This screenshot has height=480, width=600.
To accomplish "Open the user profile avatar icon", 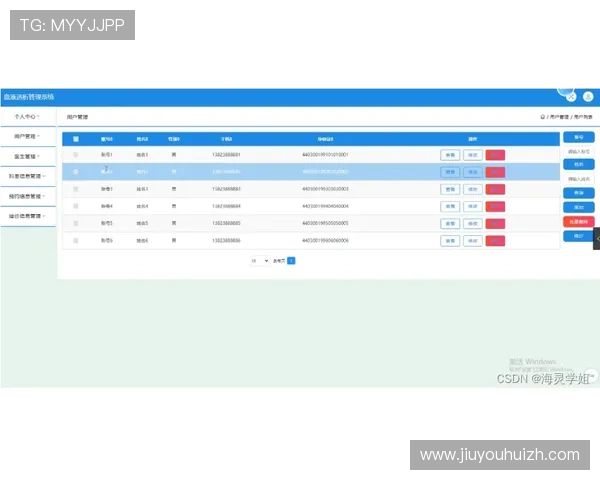I will pos(587,96).
